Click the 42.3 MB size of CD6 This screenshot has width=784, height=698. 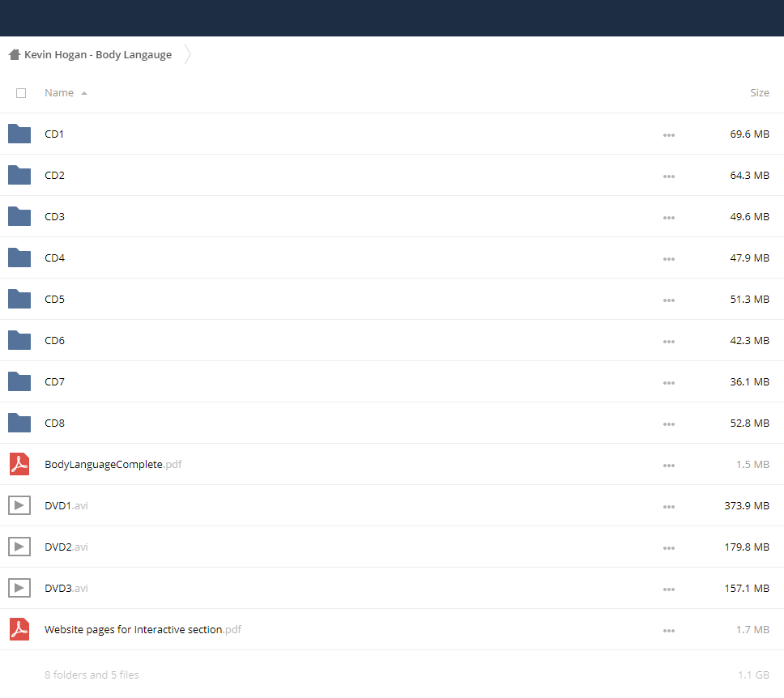pyautogui.click(x=749, y=341)
